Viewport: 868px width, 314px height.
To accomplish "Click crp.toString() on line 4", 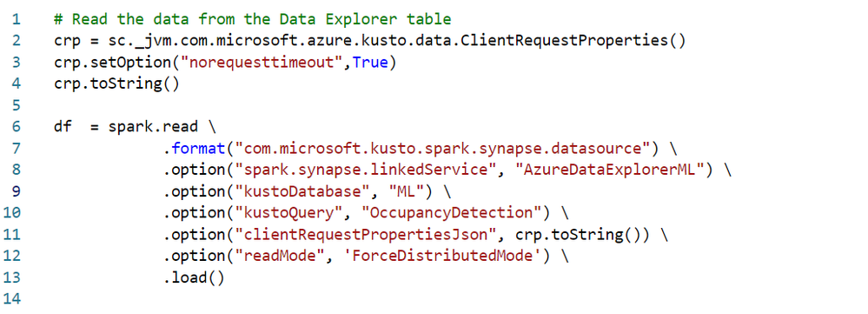I will (116, 84).
